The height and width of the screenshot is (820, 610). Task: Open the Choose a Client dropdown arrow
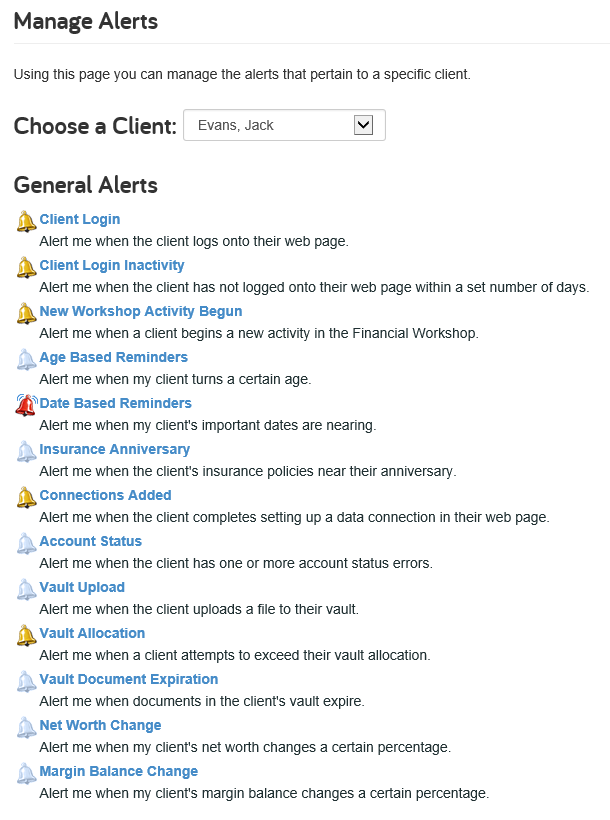[363, 125]
